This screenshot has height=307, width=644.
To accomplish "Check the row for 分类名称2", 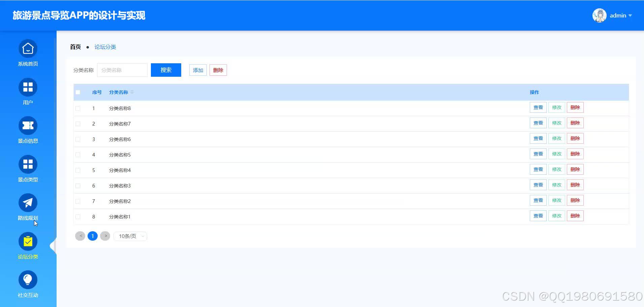I will coord(78,201).
